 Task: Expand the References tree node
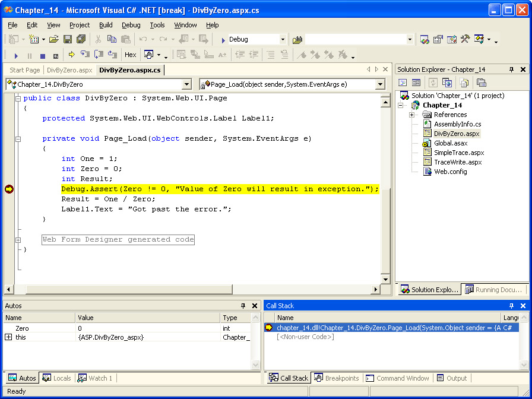(x=411, y=115)
